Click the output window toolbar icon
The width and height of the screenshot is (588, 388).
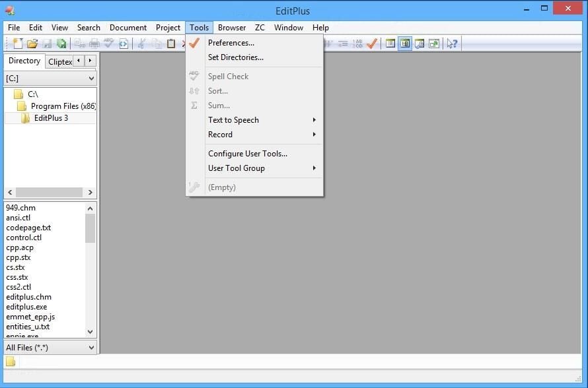click(420, 44)
